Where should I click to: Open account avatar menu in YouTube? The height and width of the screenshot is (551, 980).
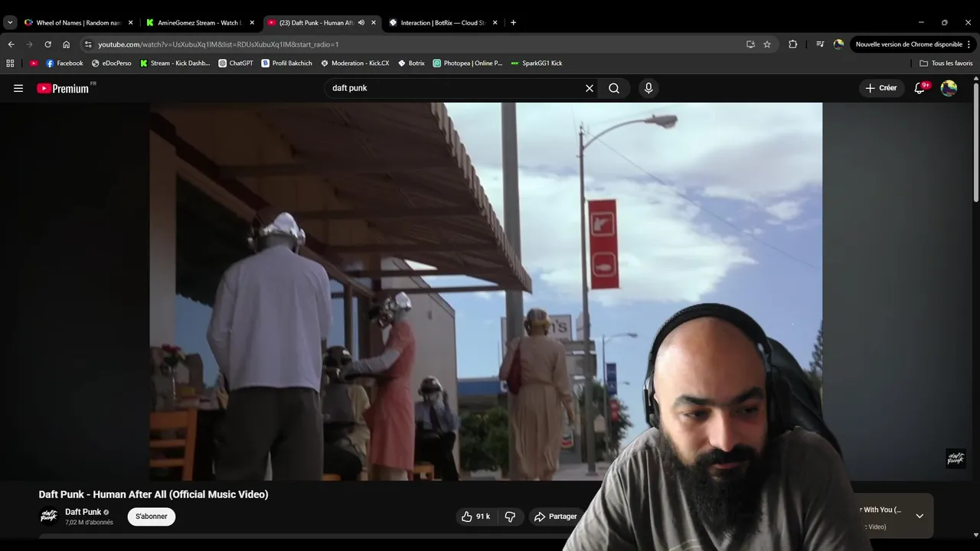click(949, 88)
